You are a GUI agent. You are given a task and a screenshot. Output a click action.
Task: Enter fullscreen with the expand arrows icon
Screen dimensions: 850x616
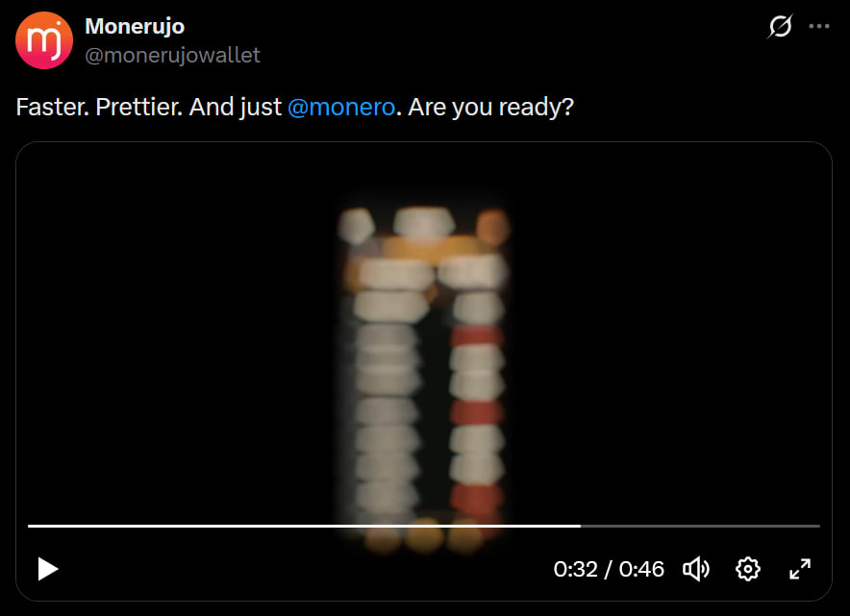(x=800, y=569)
